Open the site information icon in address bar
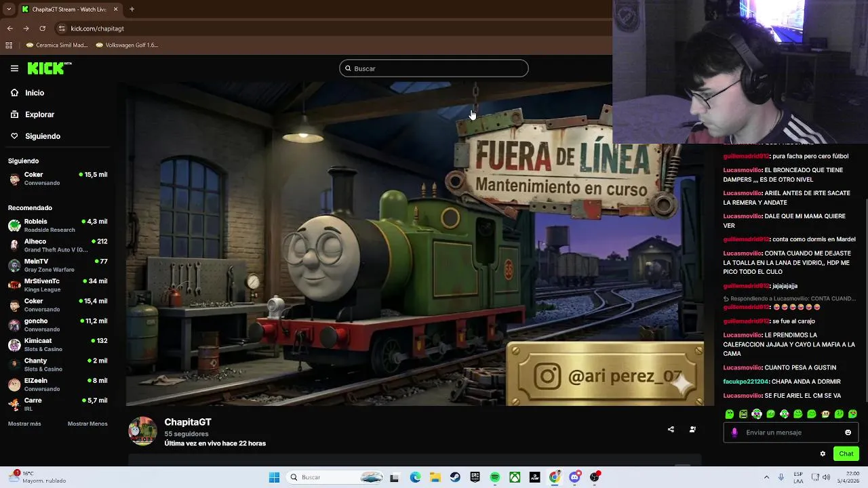This screenshot has width=868, height=488. (x=62, y=28)
